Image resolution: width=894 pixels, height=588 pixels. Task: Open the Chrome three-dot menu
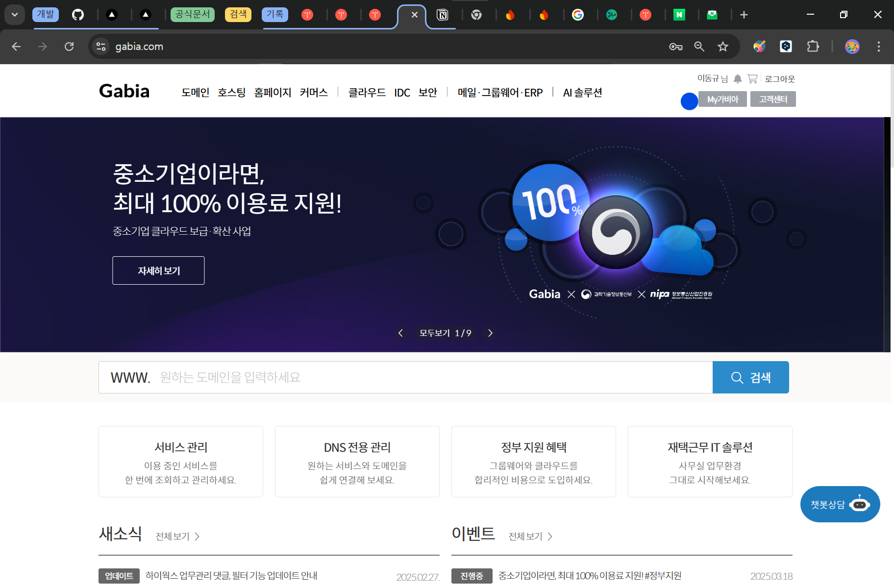(879, 47)
